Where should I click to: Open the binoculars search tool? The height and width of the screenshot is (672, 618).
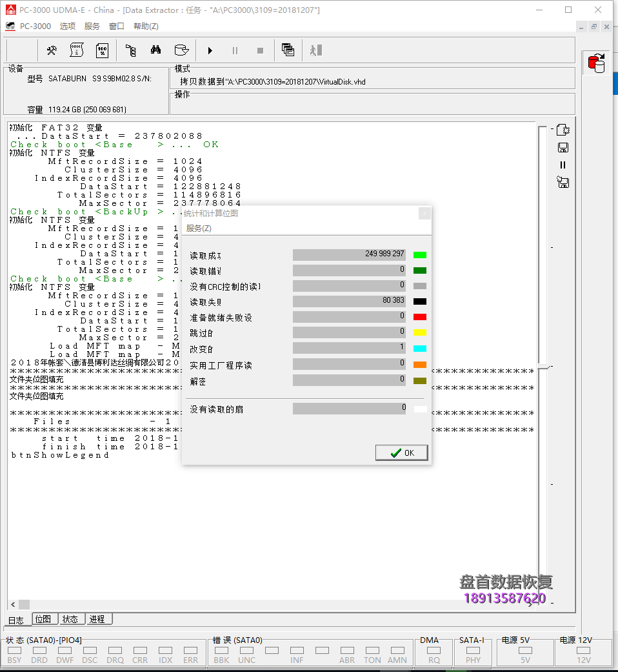click(156, 50)
